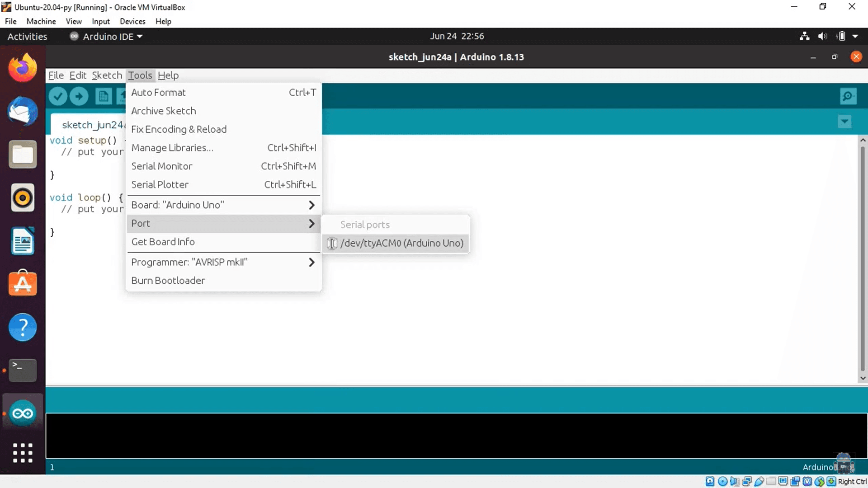This screenshot has width=868, height=488.
Task: Click the network icon in top panel
Action: 804,36
